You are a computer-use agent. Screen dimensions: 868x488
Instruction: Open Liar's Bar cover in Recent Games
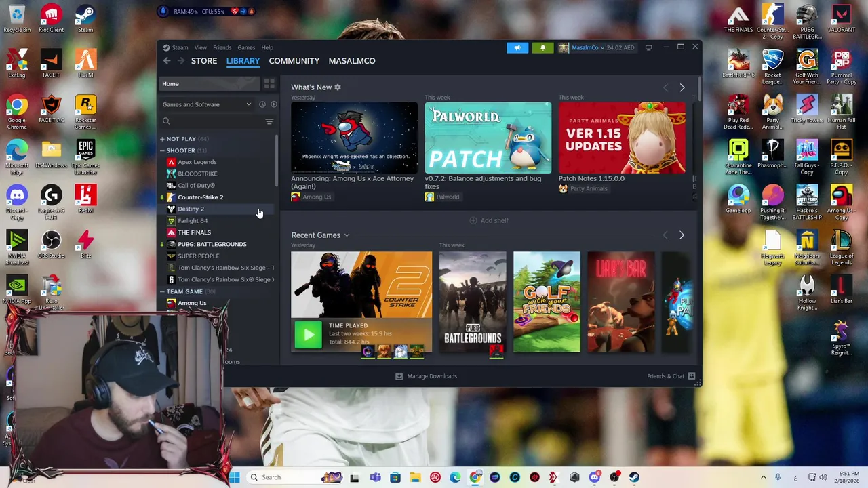621,302
